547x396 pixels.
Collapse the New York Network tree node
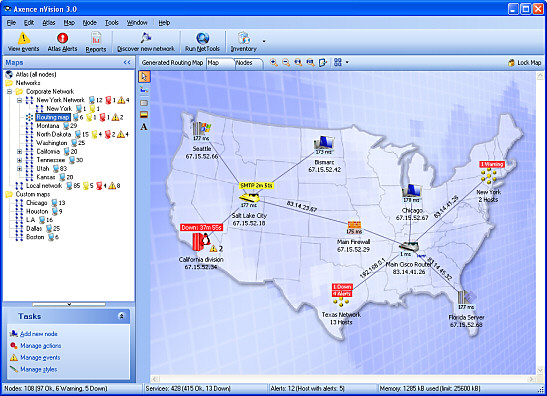(x=20, y=100)
